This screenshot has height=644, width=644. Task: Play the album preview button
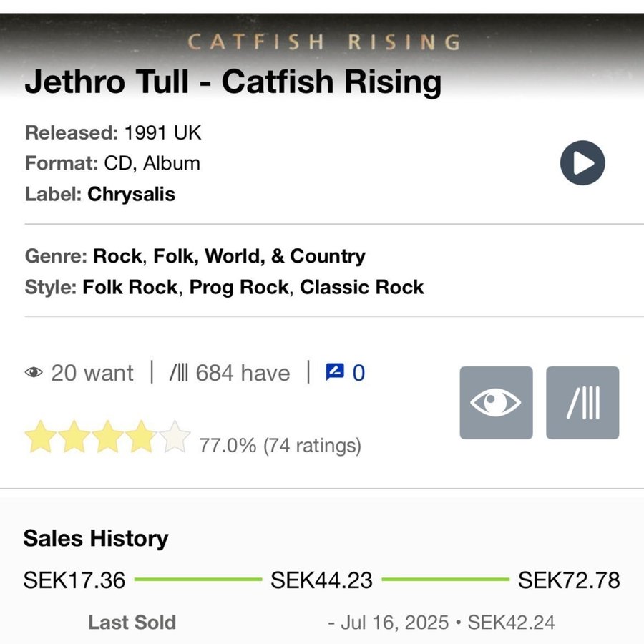582,163
